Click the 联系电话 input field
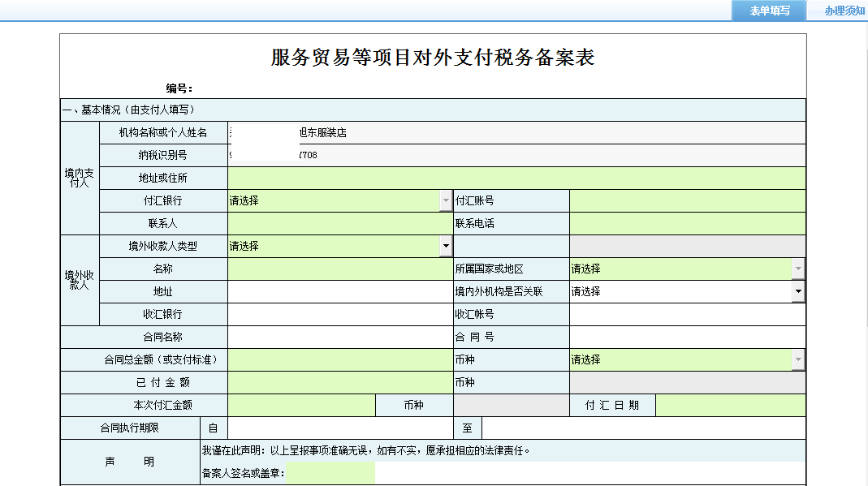Viewport: 868px width, 486px height. tap(686, 222)
